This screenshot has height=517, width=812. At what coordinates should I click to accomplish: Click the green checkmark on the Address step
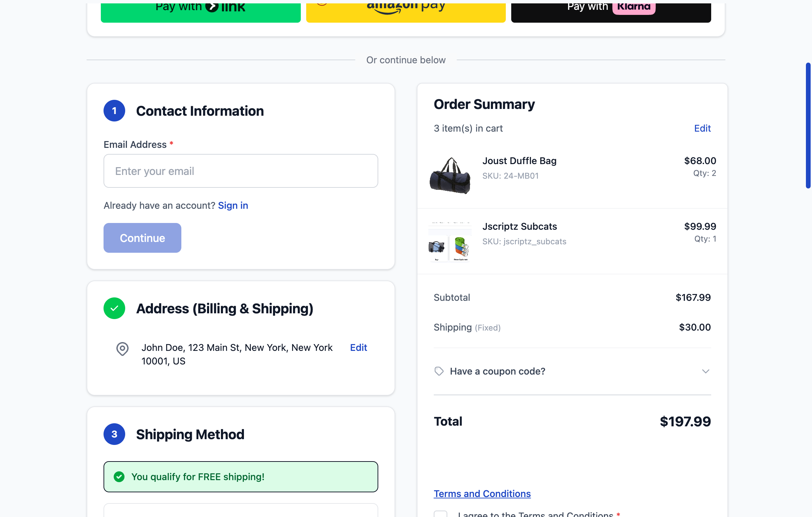(x=114, y=308)
